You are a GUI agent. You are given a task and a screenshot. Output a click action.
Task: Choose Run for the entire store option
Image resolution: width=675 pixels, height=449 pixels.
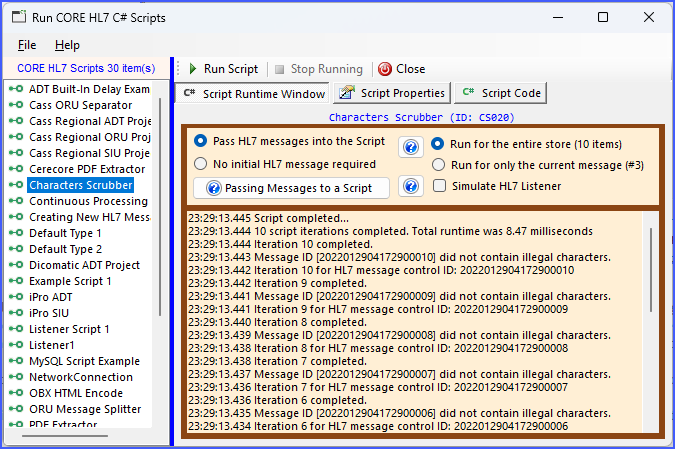click(x=438, y=144)
